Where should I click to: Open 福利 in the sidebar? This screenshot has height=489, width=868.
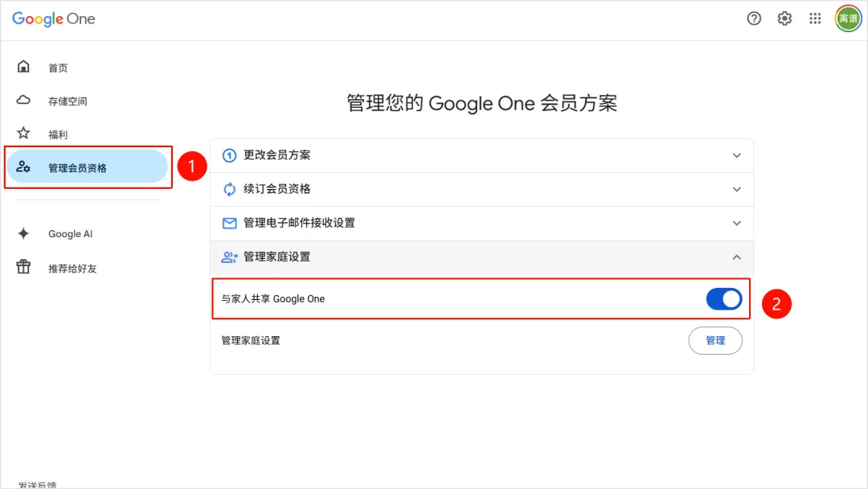click(x=58, y=134)
